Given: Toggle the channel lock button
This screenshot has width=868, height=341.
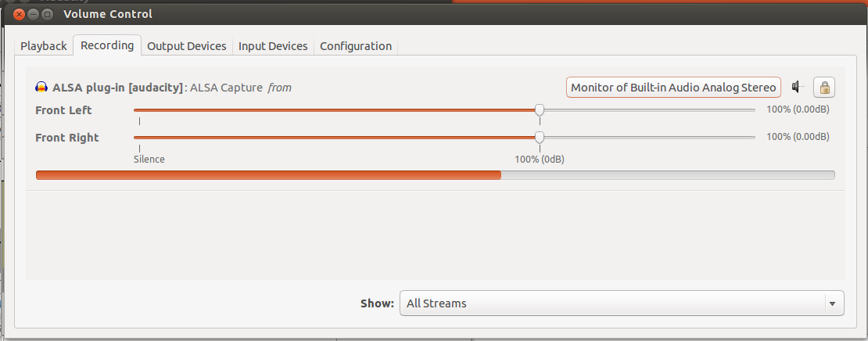Looking at the screenshot, I should pyautogui.click(x=824, y=87).
